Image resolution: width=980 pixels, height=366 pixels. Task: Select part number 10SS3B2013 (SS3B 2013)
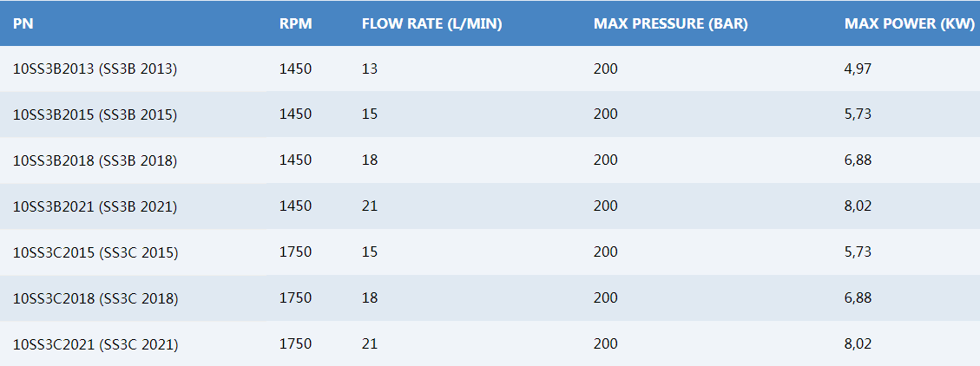[x=95, y=69]
